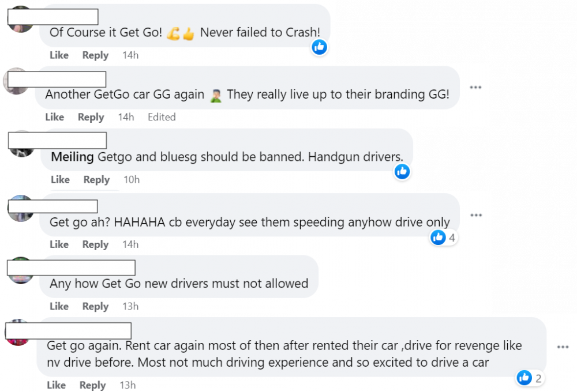This screenshot has height=392, width=577.
Task: Open more options for 'Get go ah? HAHAHA' comment
Action: pos(476,215)
